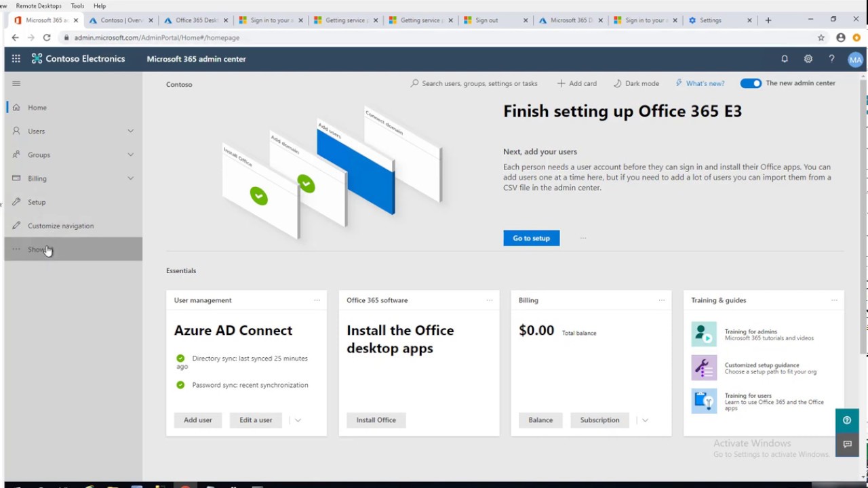Click the search magnifier icon
The width and height of the screenshot is (868, 488).
pos(414,83)
